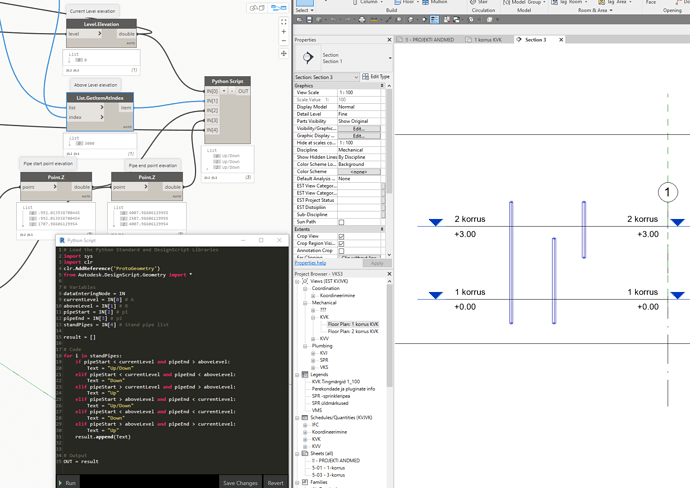Click the Run button in Python Script editor

[67, 482]
